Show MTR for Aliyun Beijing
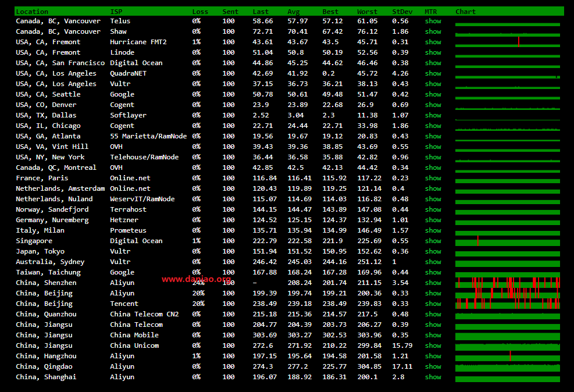Image resolution: width=574 pixels, height=392 pixels. 433,293
